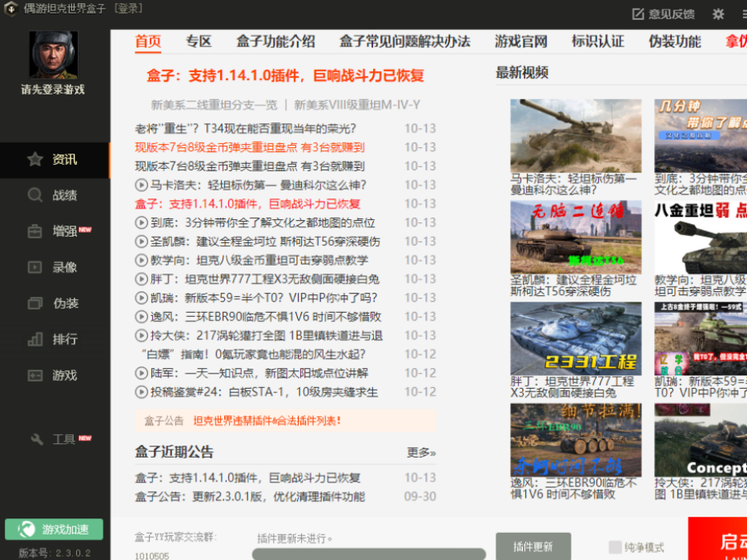This screenshot has width=747, height=560.
Task: Open 马卡洛夫 artillery tank video thumbnail
Action: 576,136
